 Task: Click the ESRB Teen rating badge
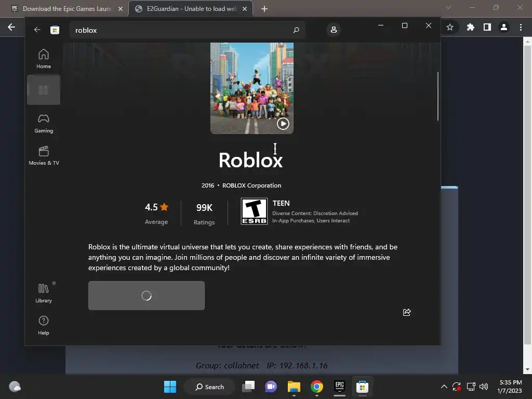pos(254,211)
